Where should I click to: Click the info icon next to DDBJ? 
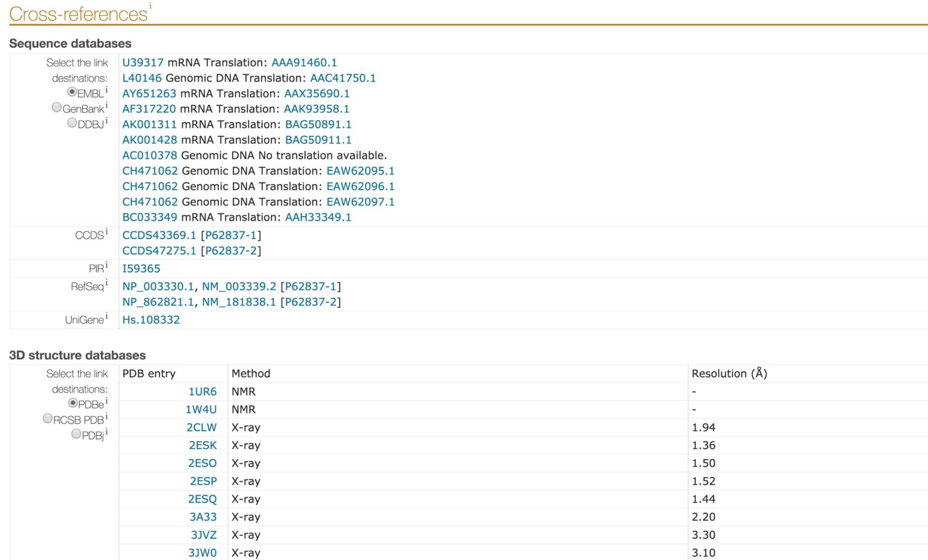tap(106, 121)
